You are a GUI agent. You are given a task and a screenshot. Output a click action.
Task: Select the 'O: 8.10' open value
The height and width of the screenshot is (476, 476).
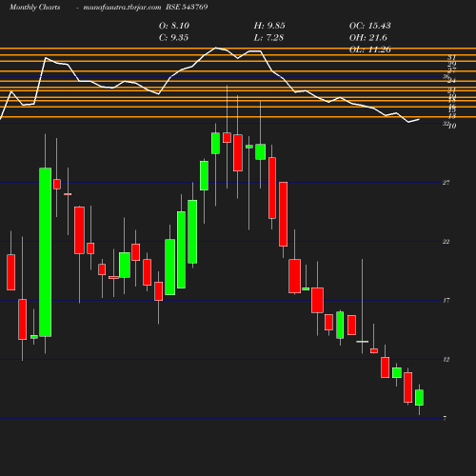174,26
